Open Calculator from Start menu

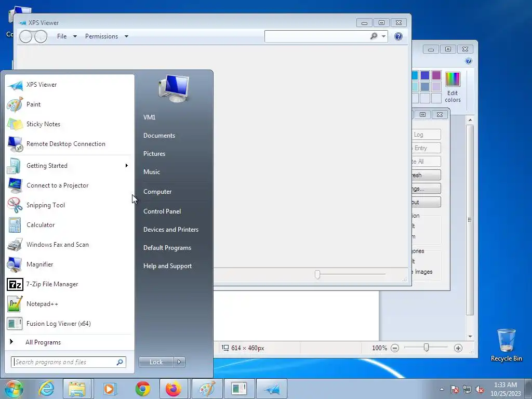[69, 225]
